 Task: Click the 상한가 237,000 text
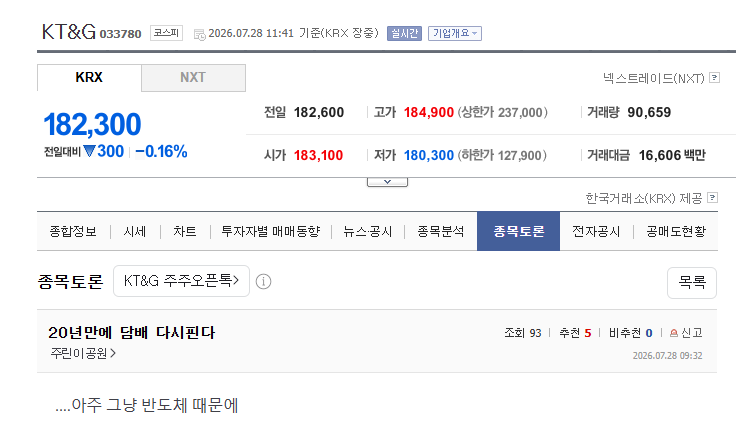coord(503,112)
